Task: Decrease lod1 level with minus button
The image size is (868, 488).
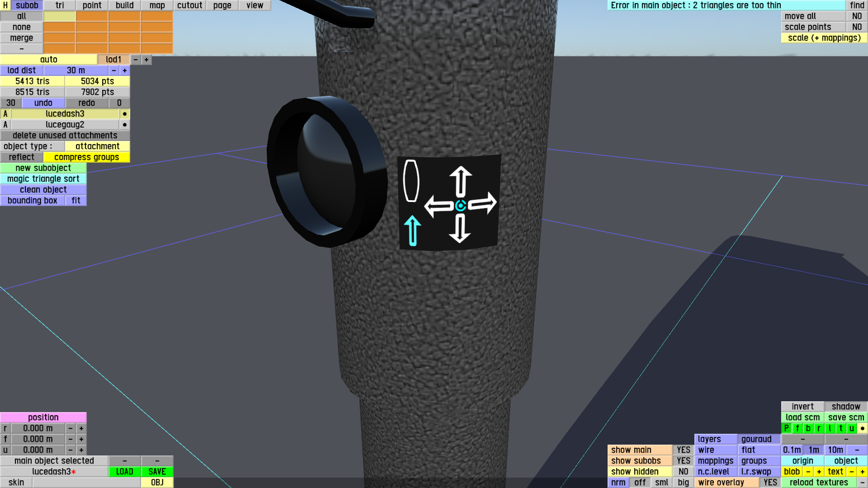Action: click(136, 60)
